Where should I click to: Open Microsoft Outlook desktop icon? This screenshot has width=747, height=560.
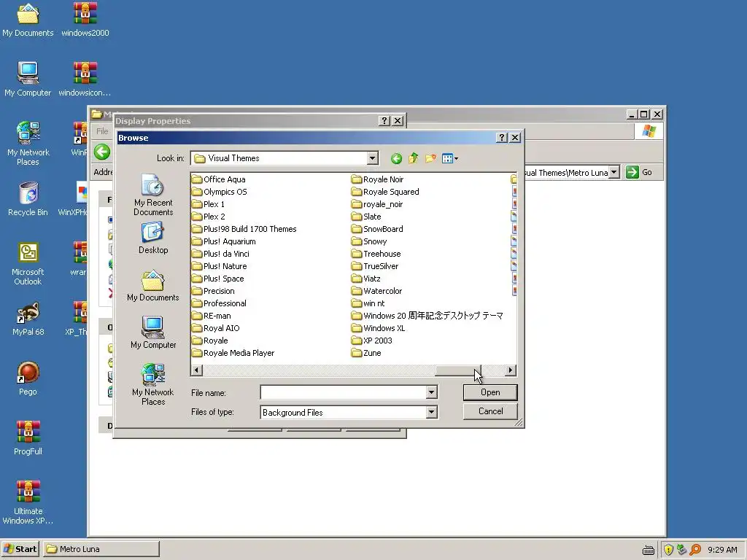(x=28, y=263)
